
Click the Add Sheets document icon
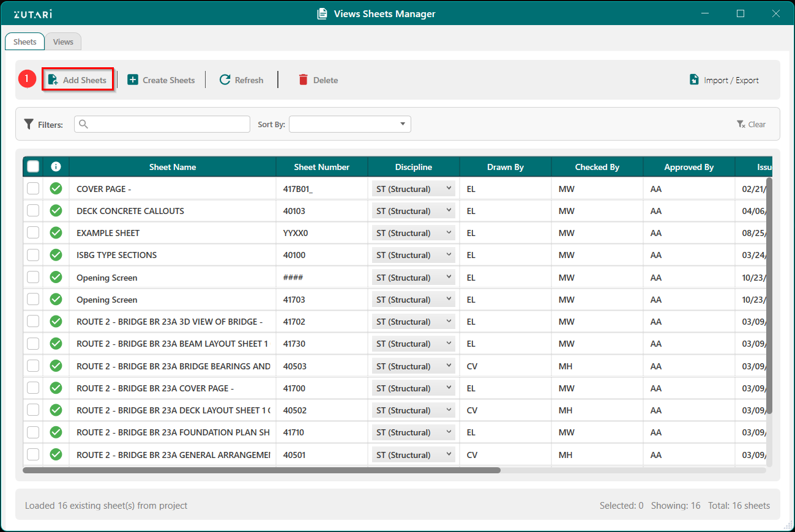tap(53, 80)
